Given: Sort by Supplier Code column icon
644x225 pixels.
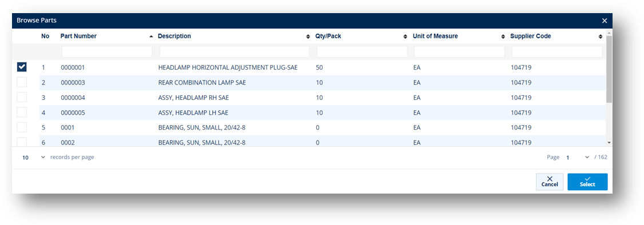Looking at the screenshot, I should [x=601, y=37].
